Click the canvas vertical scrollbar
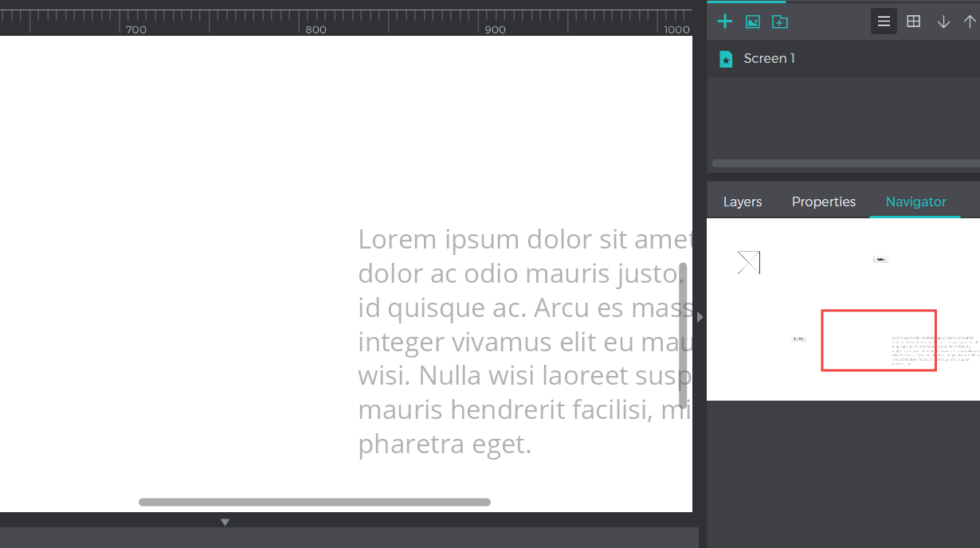Viewport: 980px width, 548px height. tap(683, 335)
